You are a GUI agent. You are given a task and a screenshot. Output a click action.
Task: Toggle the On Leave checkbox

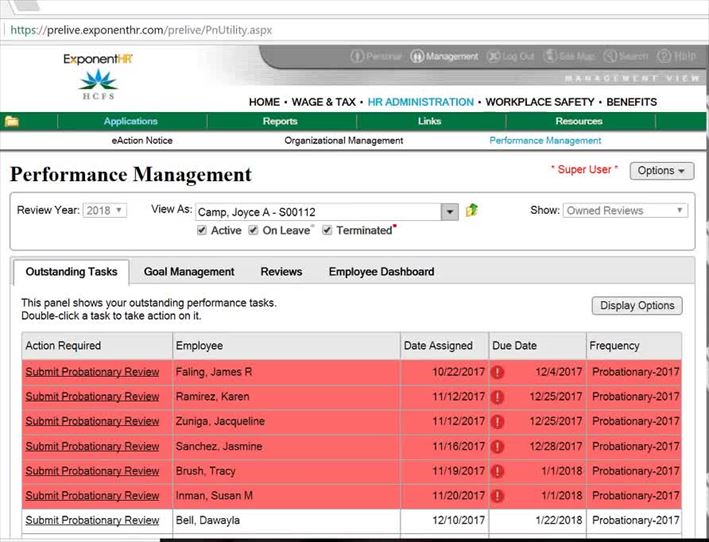(x=253, y=230)
